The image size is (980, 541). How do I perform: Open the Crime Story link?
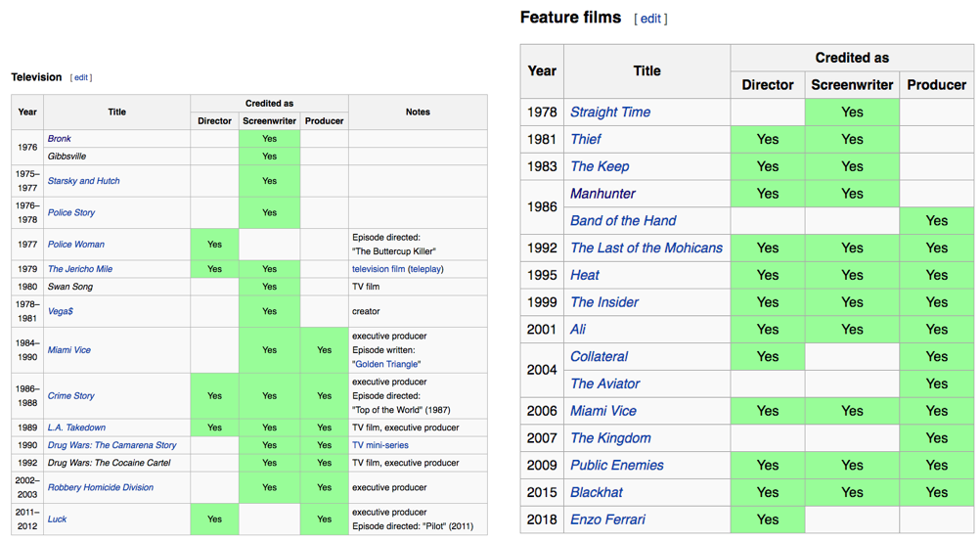click(x=70, y=396)
